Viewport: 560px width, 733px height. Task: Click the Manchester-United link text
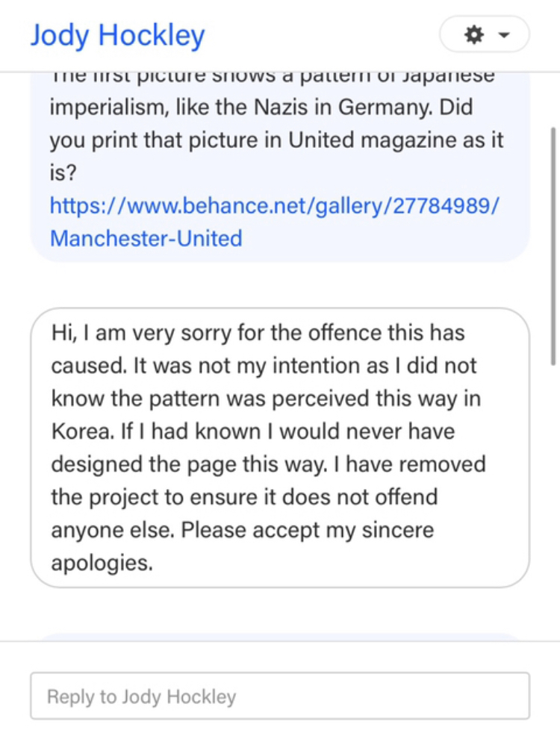(146, 238)
